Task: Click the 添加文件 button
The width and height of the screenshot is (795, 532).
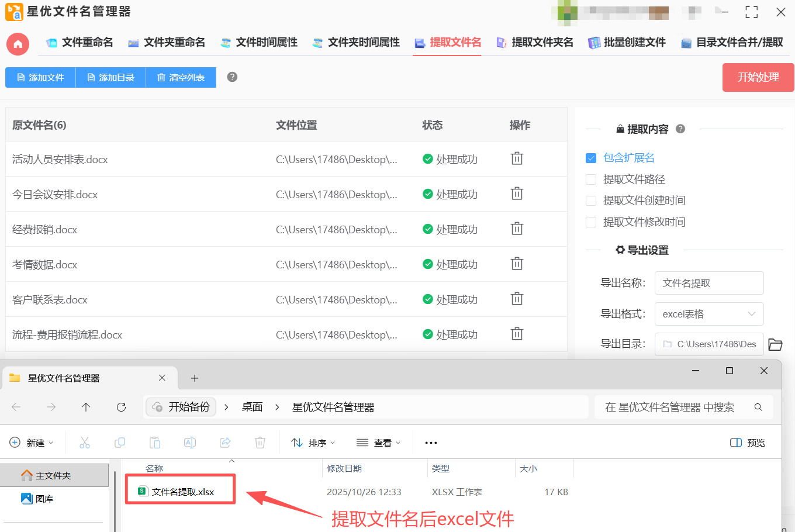Action: tap(40, 77)
